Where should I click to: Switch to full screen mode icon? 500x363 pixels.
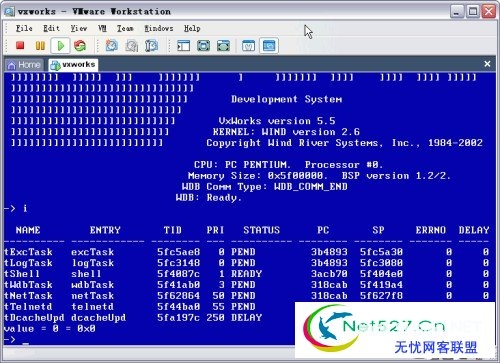click(203, 46)
